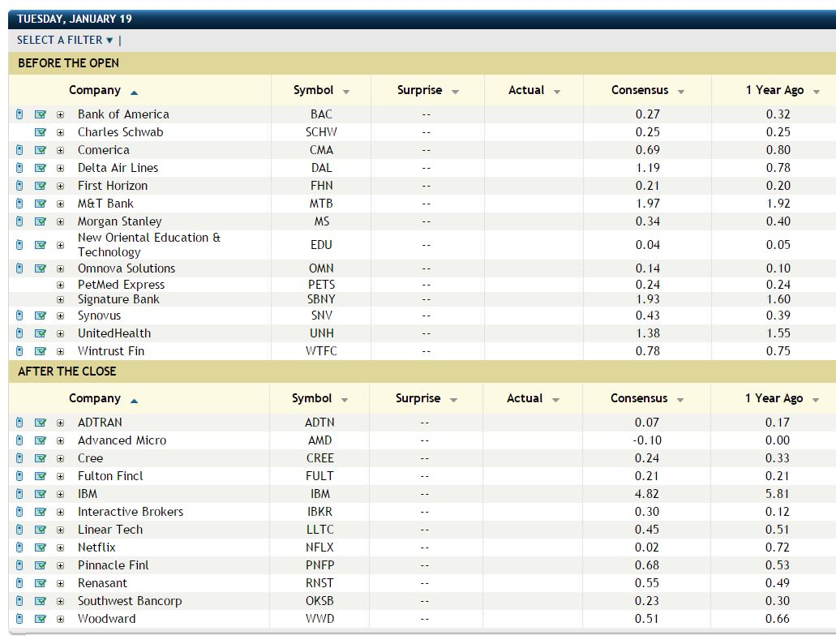Click the Wintrust Fin company name
Image resolution: width=836 pixels, height=644 pixels.
click(110, 351)
